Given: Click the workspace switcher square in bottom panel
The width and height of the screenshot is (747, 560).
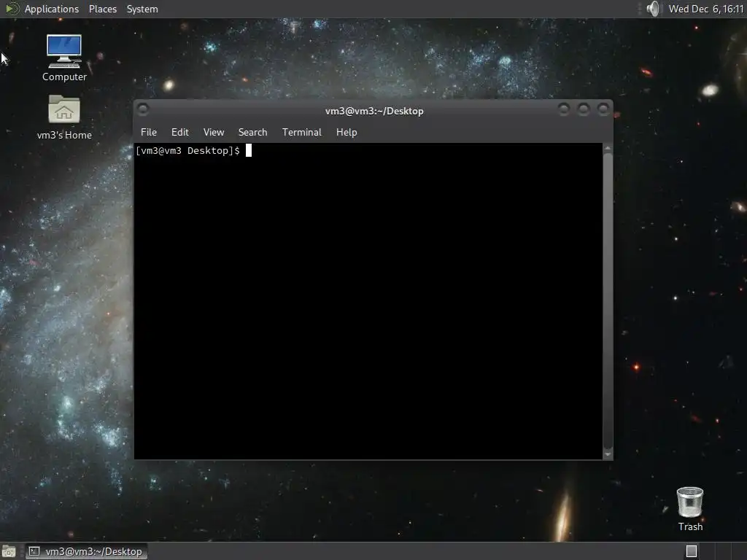Looking at the screenshot, I should [692, 551].
